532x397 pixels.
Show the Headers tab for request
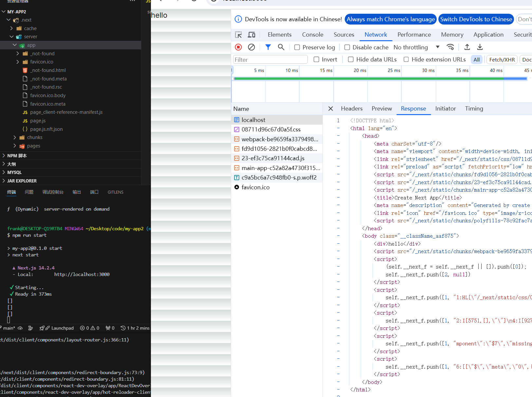352,109
